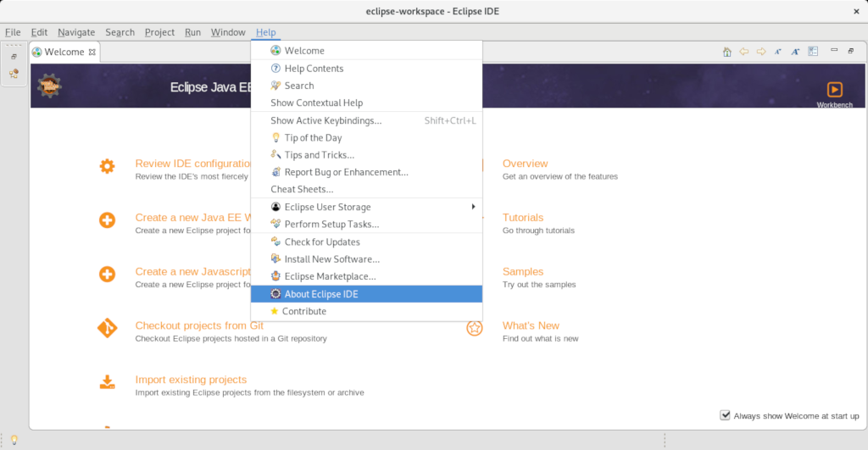The image size is (868, 450).
Task: Open the Edit menu
Action: 39,32
